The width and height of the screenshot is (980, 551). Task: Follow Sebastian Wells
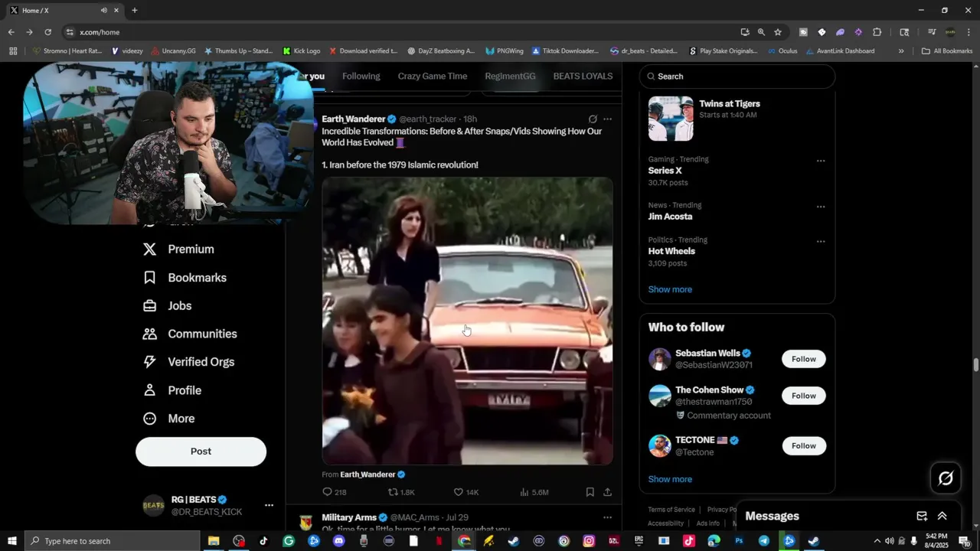pyautogui.click(x=803, y=359)
